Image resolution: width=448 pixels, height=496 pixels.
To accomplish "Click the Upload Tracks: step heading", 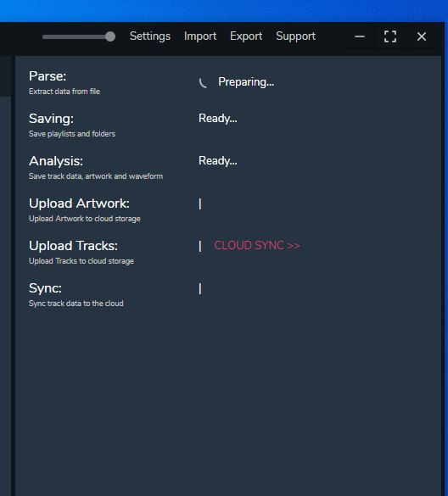I will [74, 246].
